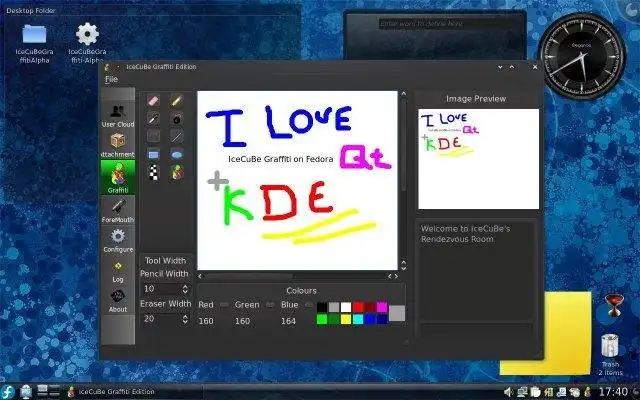Pick the cyan colour swatch
640x400 pixels.
[358, 319]
